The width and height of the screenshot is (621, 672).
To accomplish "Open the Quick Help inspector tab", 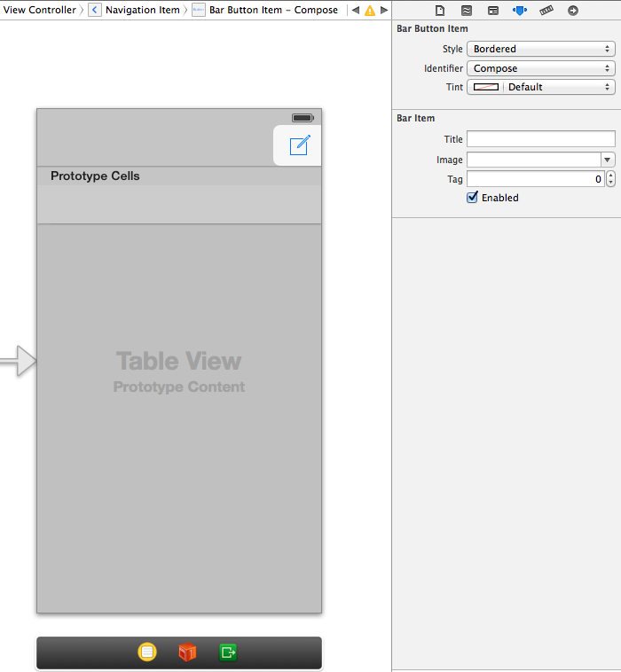I will coord(467,11).
